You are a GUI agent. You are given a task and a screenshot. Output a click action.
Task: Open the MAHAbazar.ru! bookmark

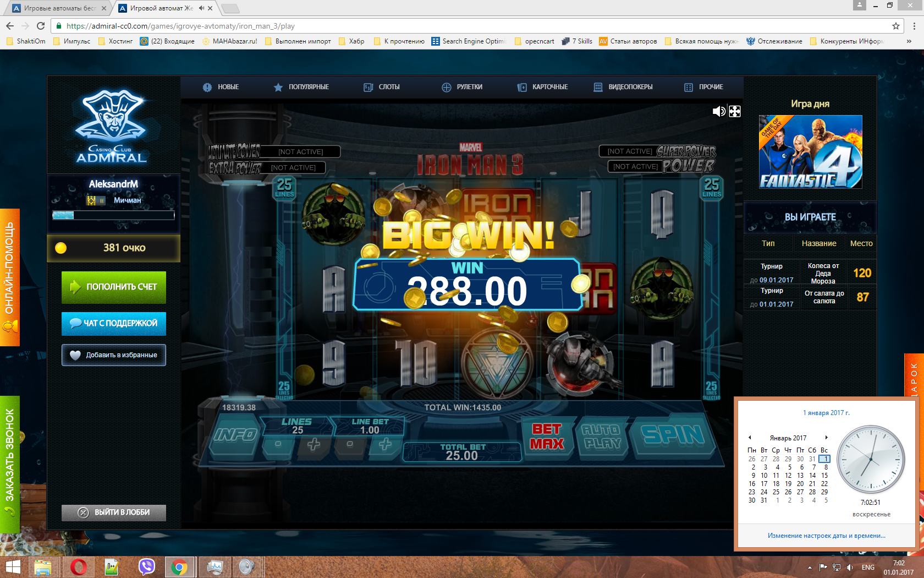(x=230, y=41)
